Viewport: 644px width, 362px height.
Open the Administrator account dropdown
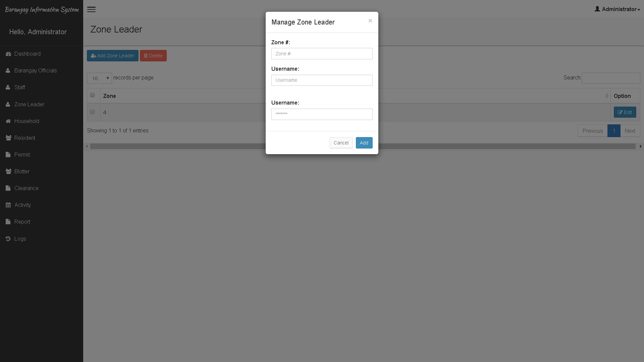[x=617, y=9]
